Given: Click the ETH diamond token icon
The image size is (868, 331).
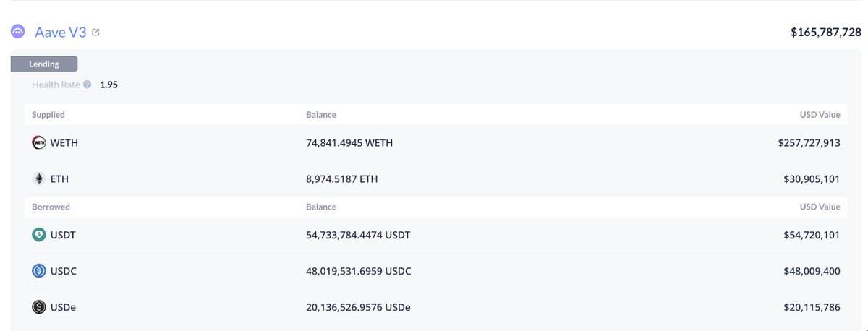Looking at the screenshot, I should click(x=39, y=179).
